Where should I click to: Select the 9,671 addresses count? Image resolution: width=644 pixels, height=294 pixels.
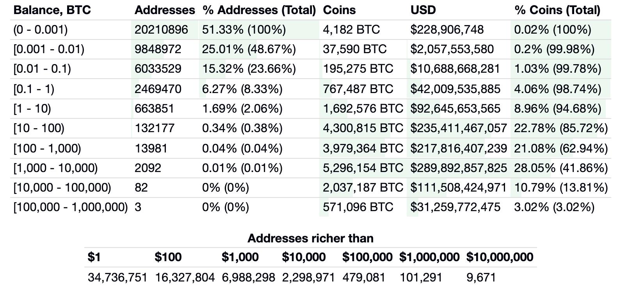(x=481, y=277)
